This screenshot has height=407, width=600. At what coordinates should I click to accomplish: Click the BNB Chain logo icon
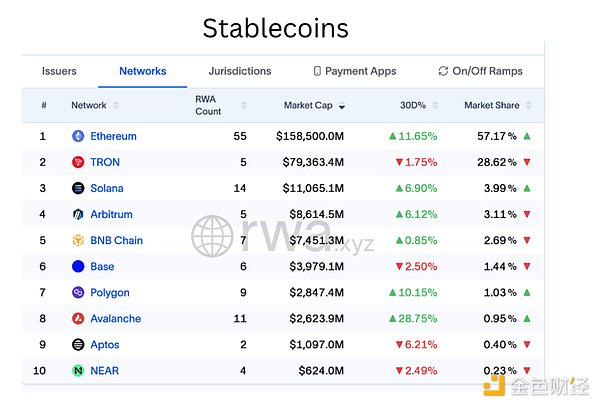[78, 240]
